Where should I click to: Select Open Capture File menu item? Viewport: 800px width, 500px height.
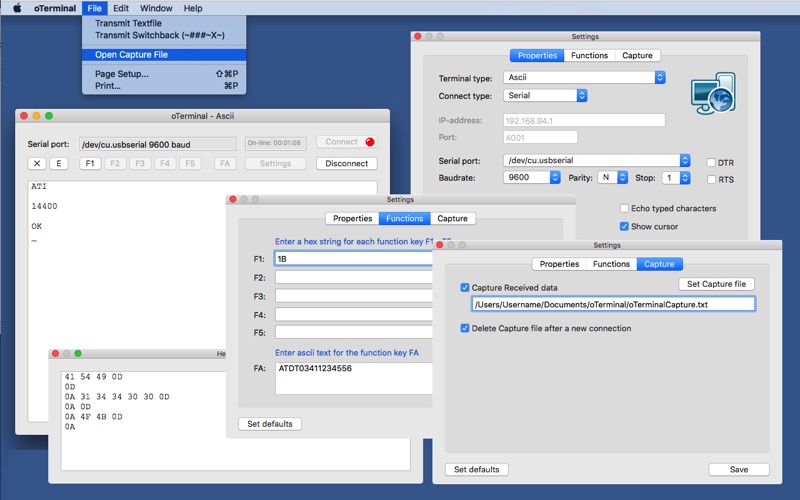coord(164,55)
